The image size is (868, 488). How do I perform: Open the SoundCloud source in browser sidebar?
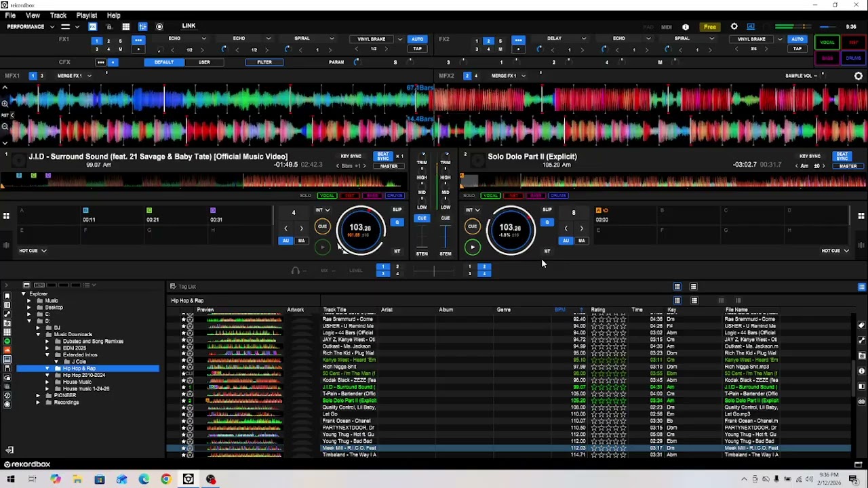click(x=7, y=350)
